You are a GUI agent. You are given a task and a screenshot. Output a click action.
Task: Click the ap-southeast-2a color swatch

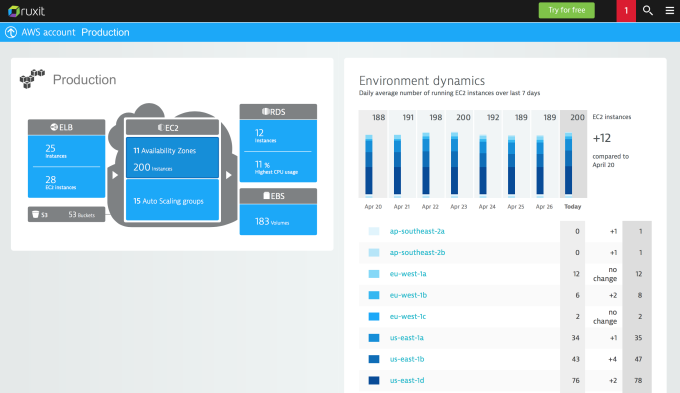pos(374,231)
